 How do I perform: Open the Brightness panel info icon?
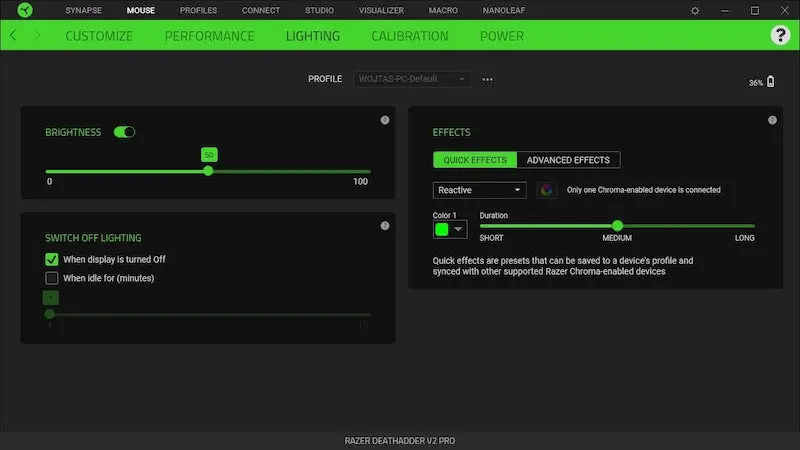(385, 120)
